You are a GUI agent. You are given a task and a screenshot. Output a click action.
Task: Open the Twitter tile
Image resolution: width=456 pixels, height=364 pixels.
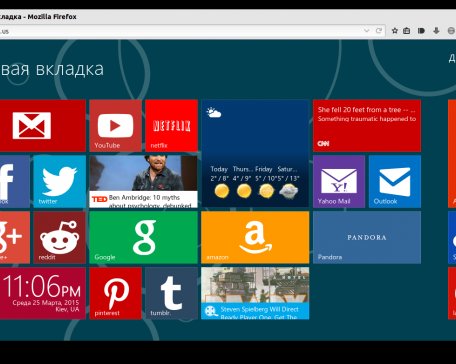(60, 182)
